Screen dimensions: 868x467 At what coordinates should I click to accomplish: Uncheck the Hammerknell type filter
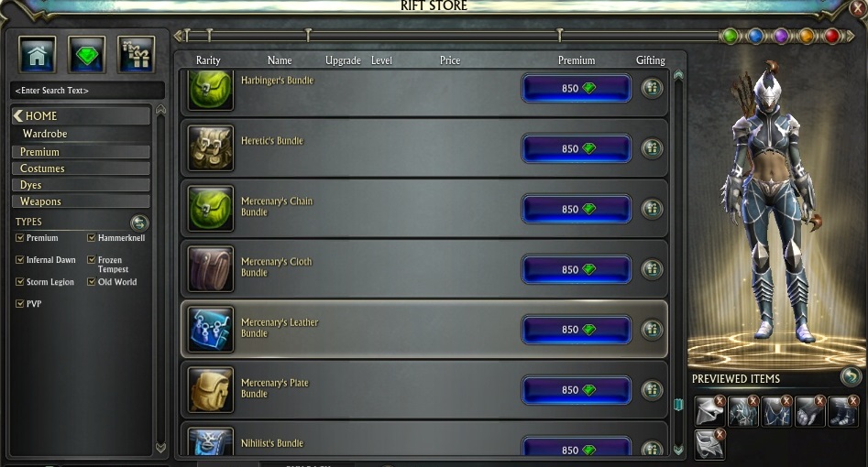pos(92,238)
